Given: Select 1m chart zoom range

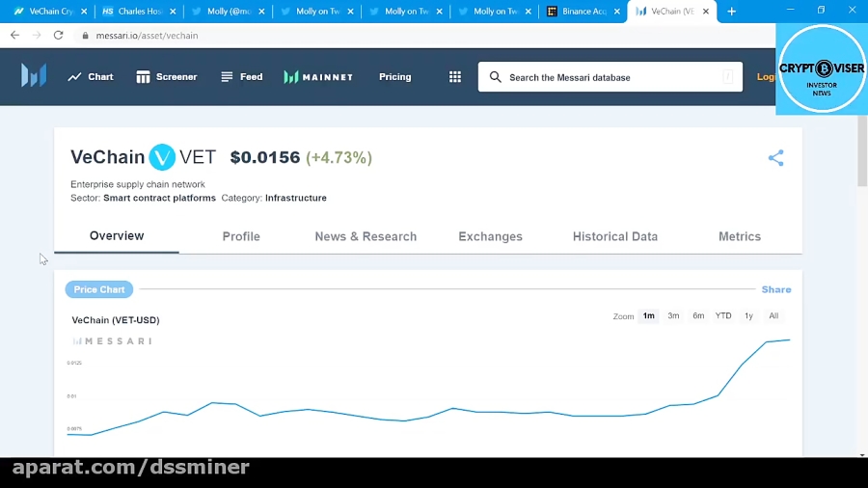Looking at the screenshot, I should 649,316.
